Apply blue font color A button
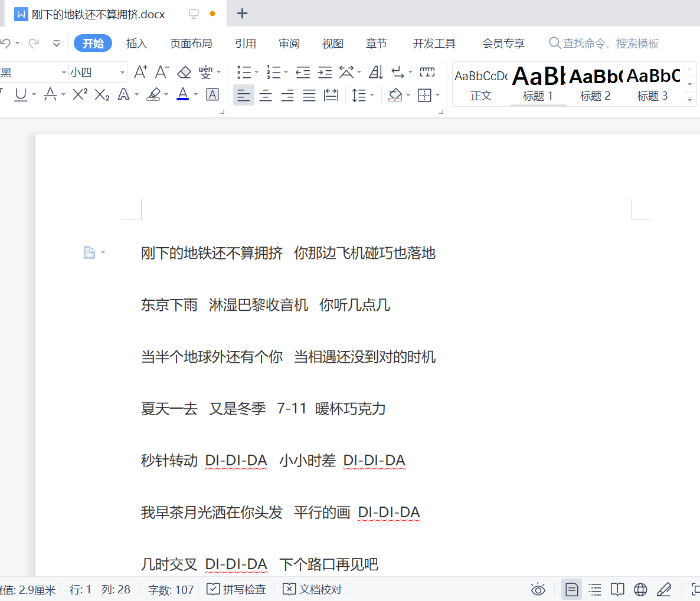 pos(182,94)
